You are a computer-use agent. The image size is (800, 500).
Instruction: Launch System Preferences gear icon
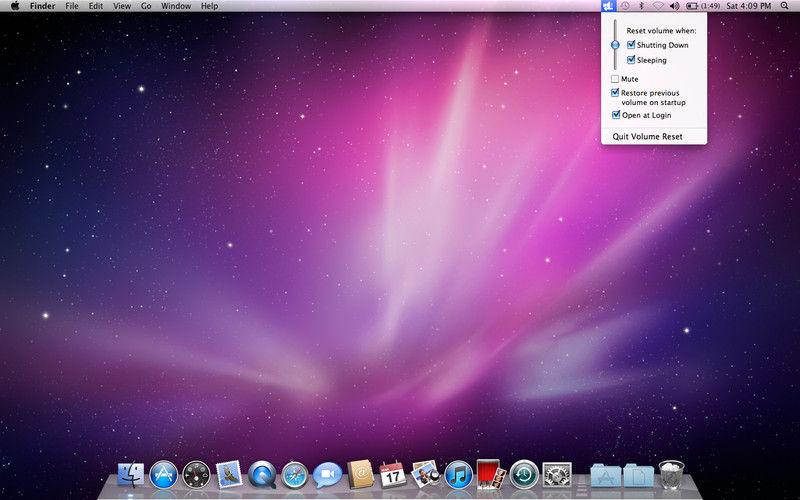[557, 474]
